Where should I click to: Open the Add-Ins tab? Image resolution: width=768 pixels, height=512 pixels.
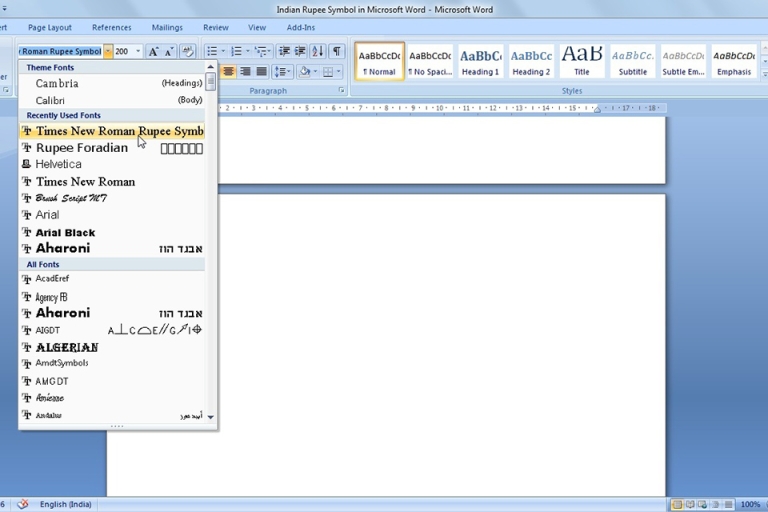301,27
